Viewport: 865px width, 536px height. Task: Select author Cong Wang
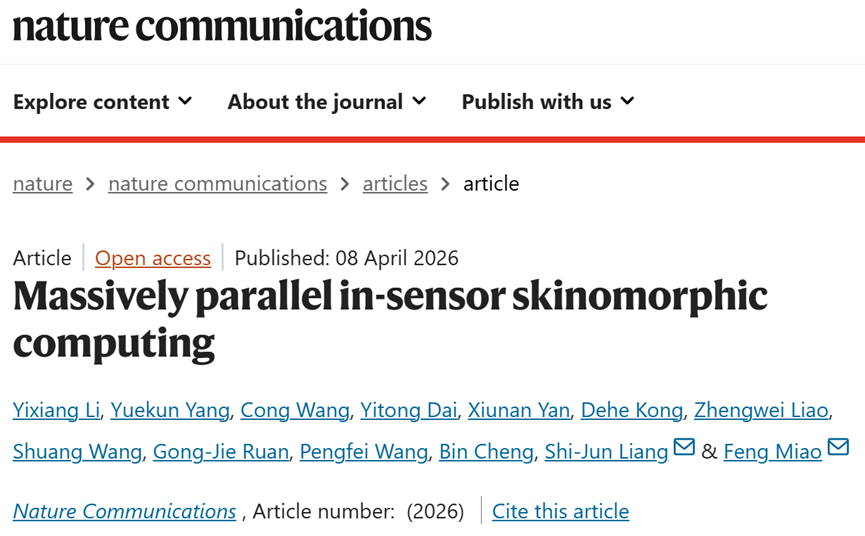295,410
